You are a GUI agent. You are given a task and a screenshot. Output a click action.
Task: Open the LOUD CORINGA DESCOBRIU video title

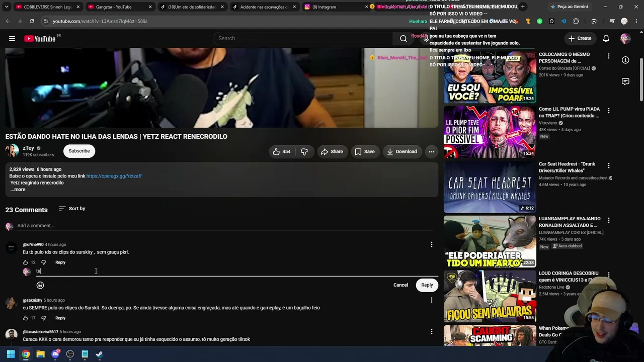coord(569,277)
